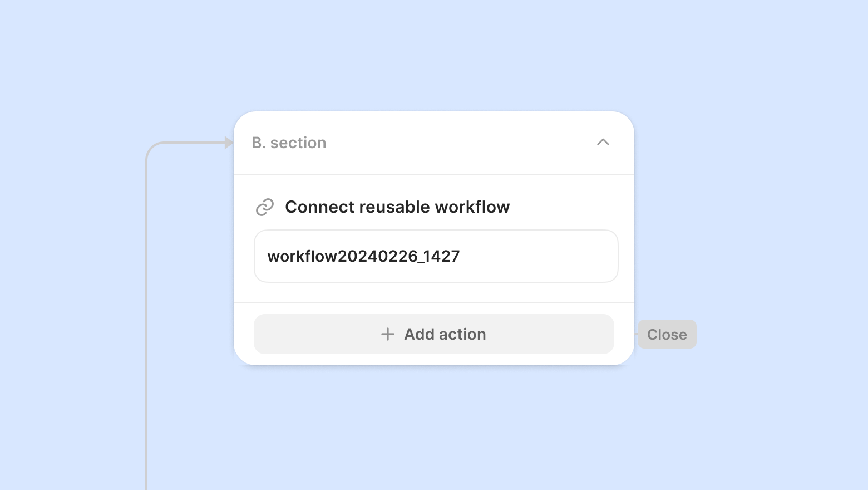Click the chain link icon
Image resolution: width=868 pixels, height=490 pixels.
pos(265,207)
